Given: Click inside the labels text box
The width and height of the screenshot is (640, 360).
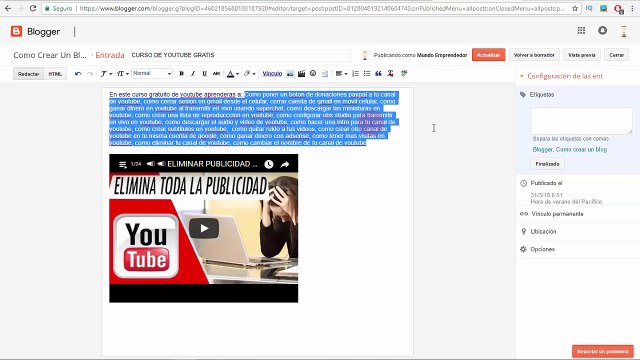Looking at the screenshot, I should [582, 121].
